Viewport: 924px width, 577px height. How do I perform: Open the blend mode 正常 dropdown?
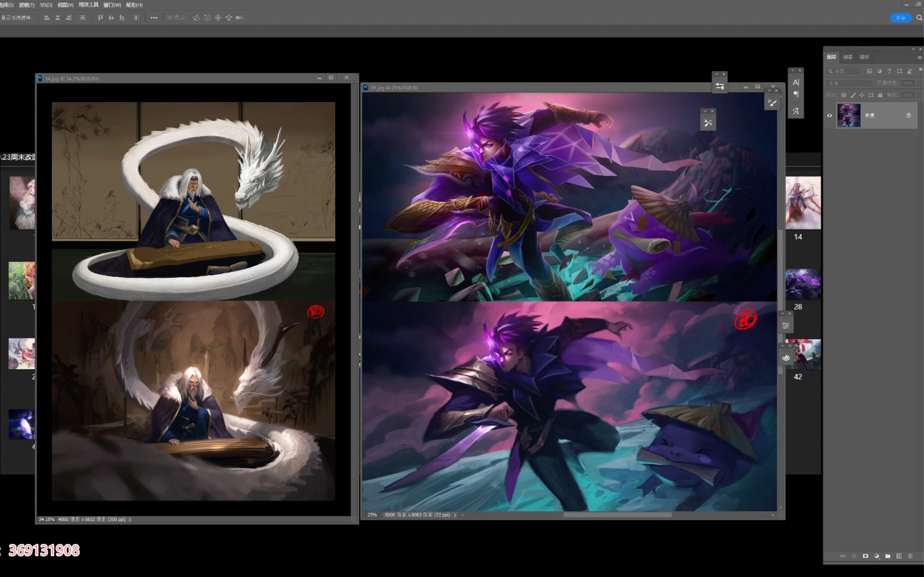(849, 83)
